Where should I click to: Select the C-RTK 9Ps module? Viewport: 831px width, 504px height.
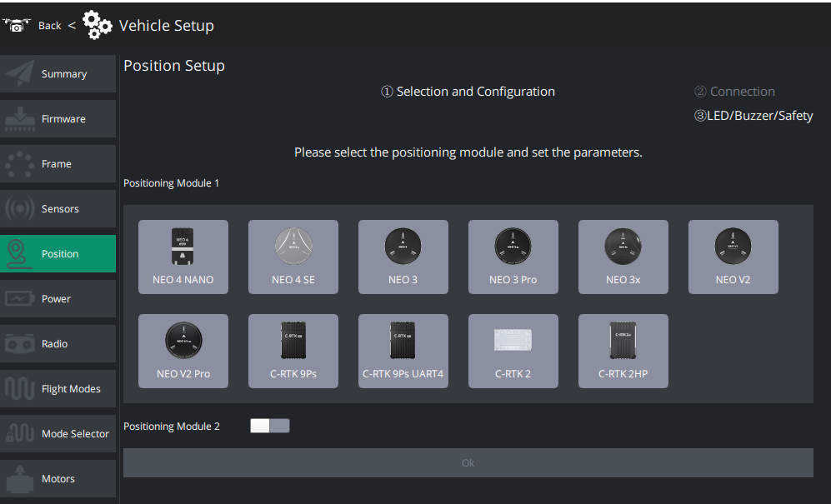[x=293, y=351]
